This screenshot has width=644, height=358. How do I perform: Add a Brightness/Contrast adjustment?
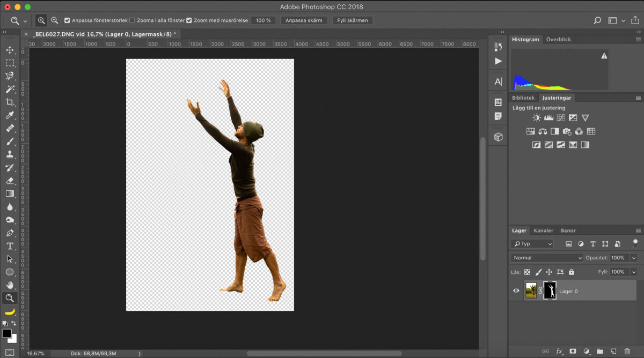tap(537, 117)
